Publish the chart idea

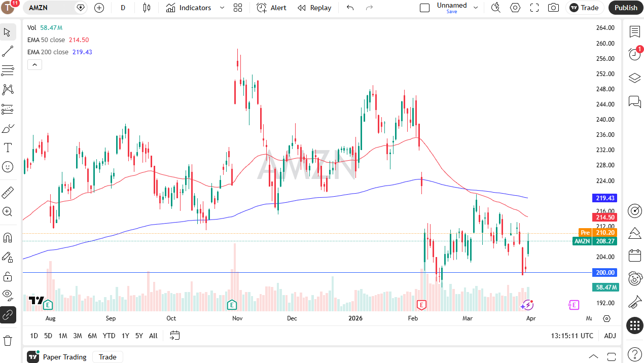coord(626,8)
